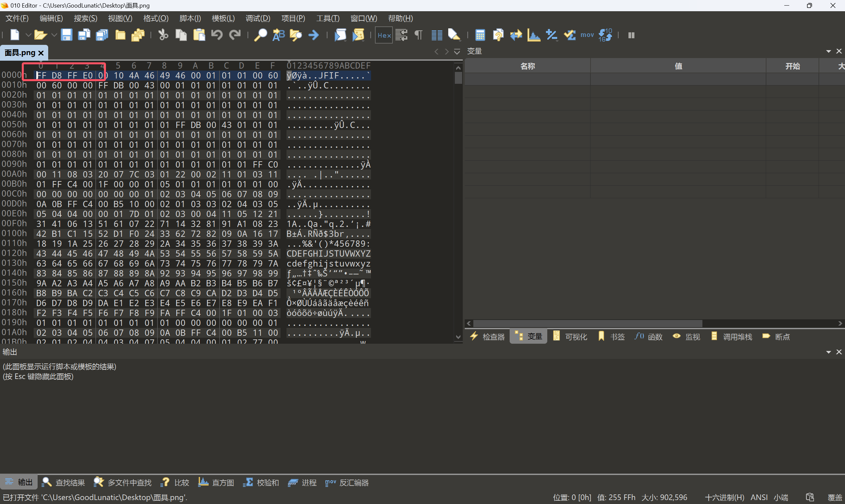845x504 pixels.
Task: Open the 文件(F) menu
Action: 17,18
